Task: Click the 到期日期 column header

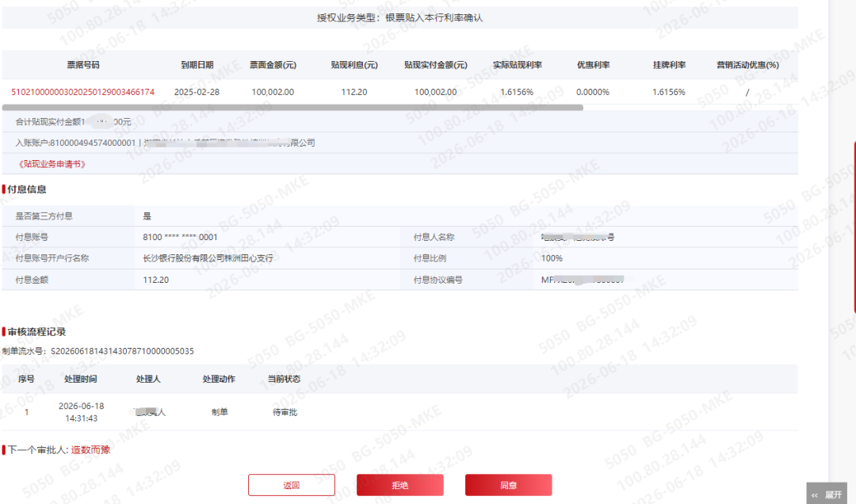Action: coord(197,65)
